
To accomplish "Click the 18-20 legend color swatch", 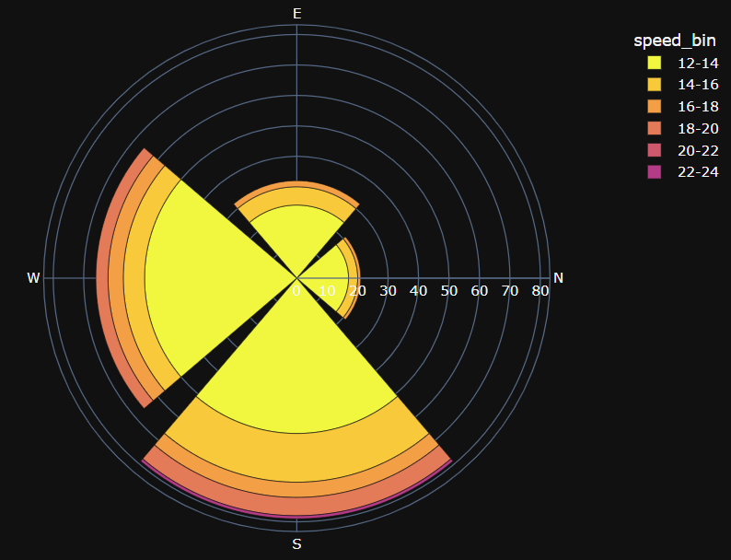I will (x=654, y=128).
